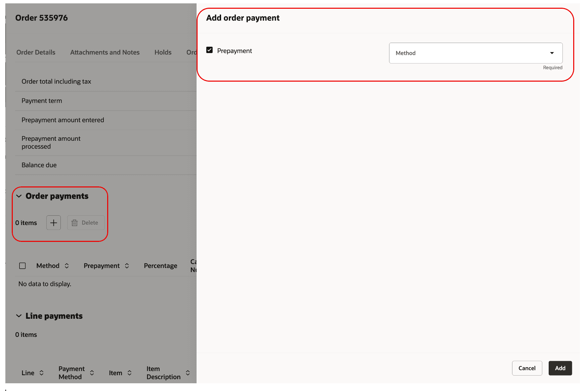Open the Holds tab
This screenshot has height=391, width=588.
tap(163, 52)
